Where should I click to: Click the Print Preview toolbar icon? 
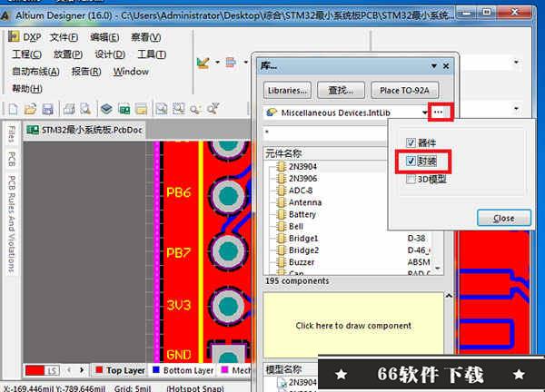pos(85,109)
